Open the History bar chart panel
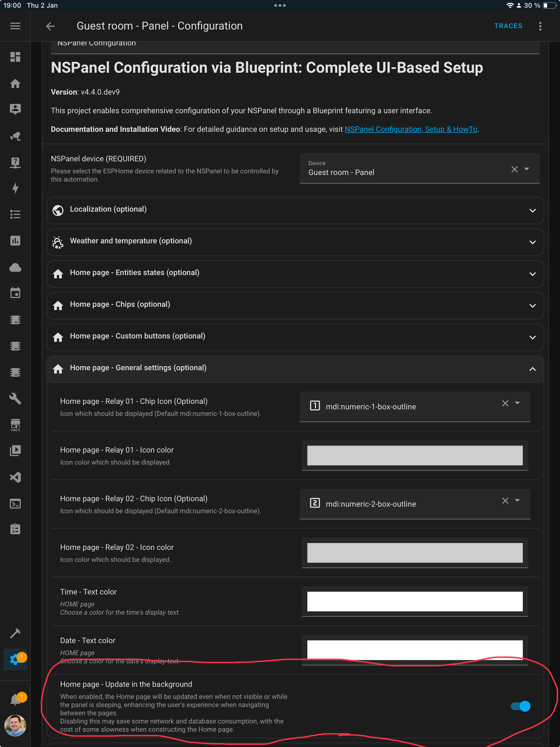This screenshot has height=747, width=560. click(x=16, y=240)
